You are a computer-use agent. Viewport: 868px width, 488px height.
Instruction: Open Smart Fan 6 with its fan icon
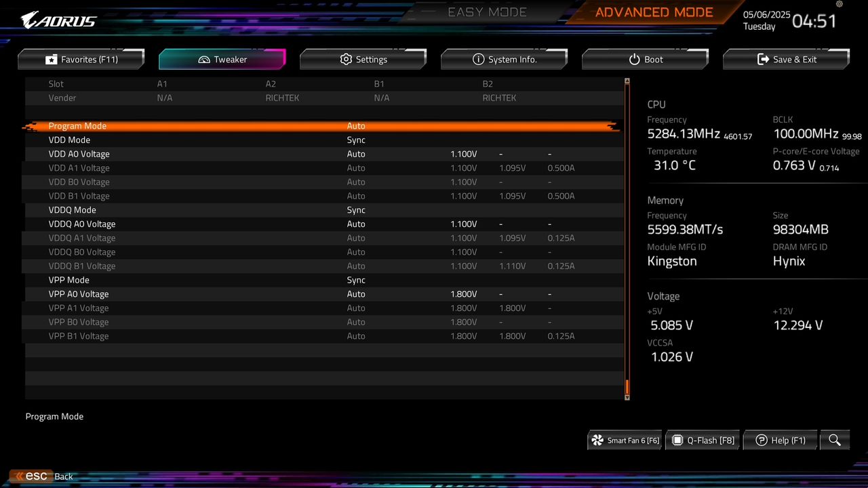coord(597,440)
